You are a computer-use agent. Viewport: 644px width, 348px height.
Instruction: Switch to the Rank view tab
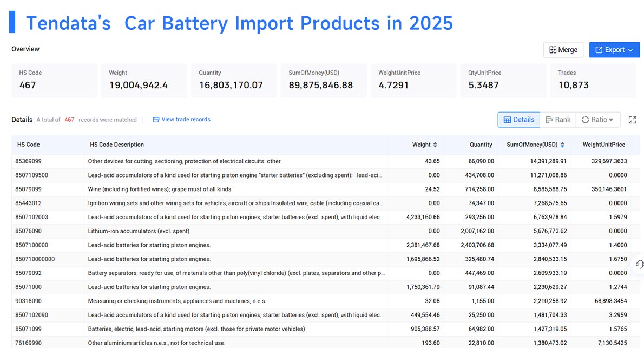tap(558, 120)
